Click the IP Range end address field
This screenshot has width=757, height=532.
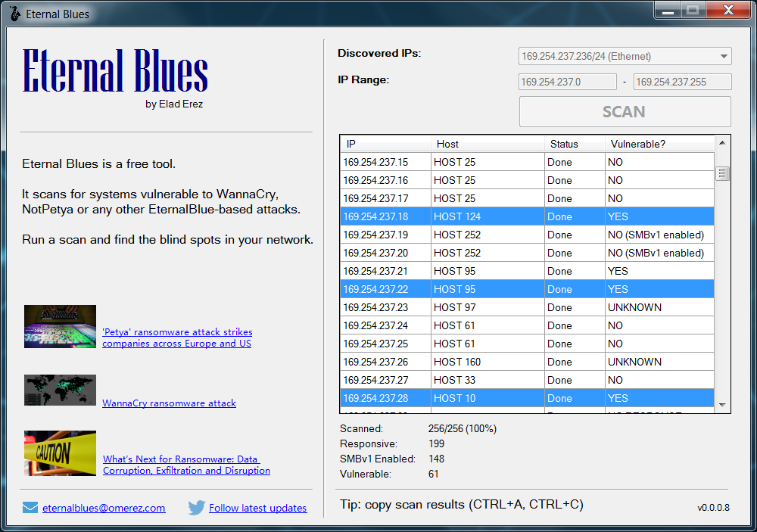[x=683, y=82]
